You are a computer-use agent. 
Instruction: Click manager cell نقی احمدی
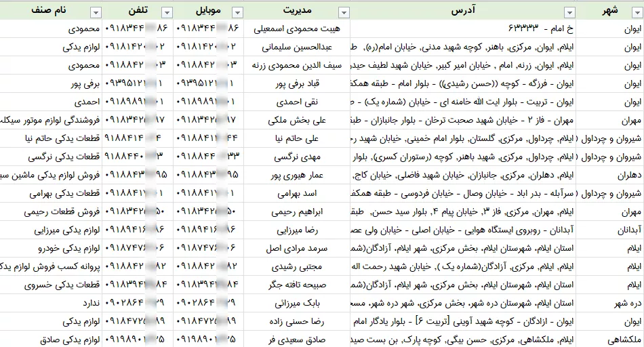pos(297,102)
